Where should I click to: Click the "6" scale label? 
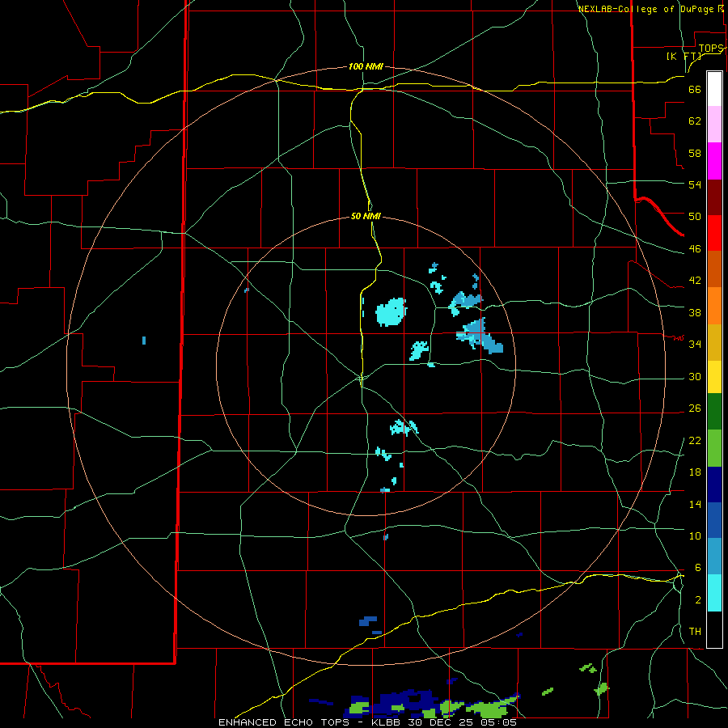point(697,568)
